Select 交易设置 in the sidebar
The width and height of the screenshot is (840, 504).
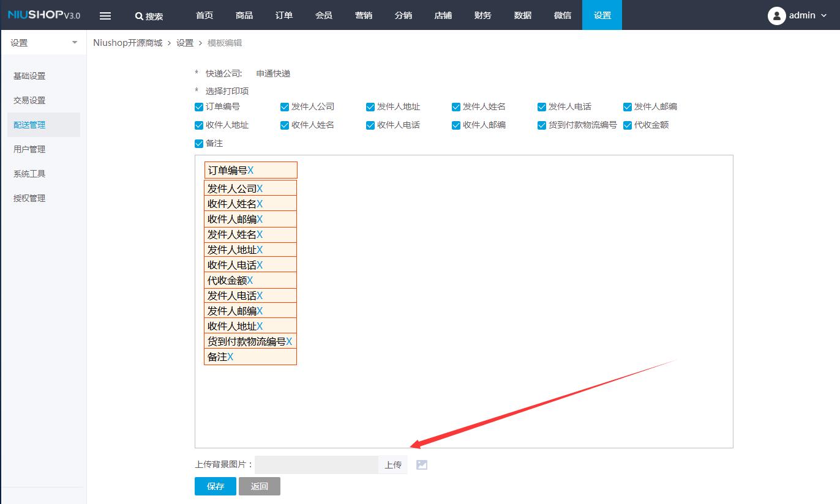tap(29, 100)
